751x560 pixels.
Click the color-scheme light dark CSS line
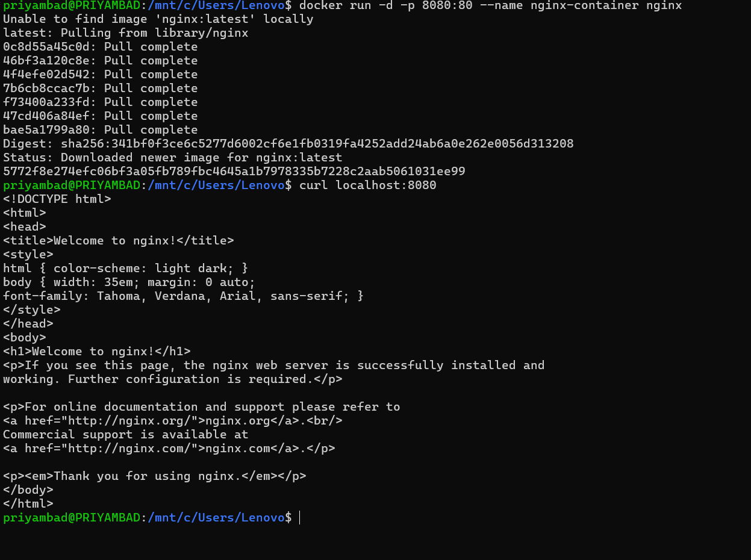(125, 269)
